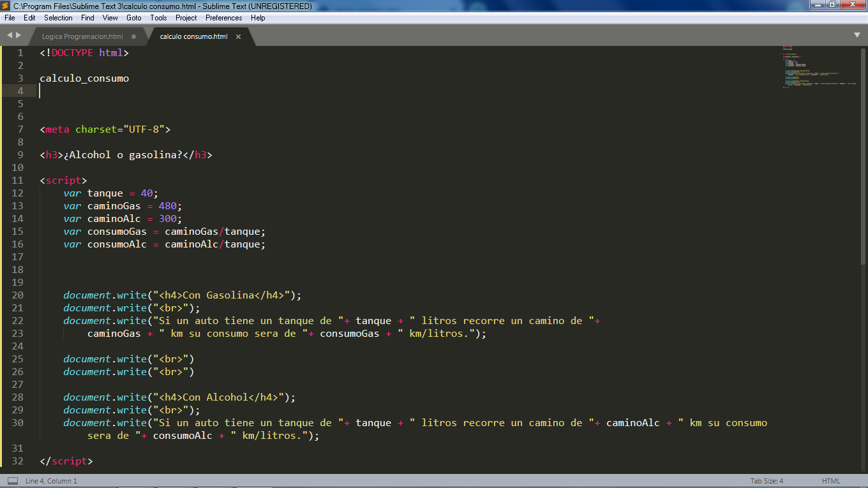Image resolution: width=868 pixels, height=488 pixels.
Task: Click the opening script tag
Action: [x=63, y=181]
